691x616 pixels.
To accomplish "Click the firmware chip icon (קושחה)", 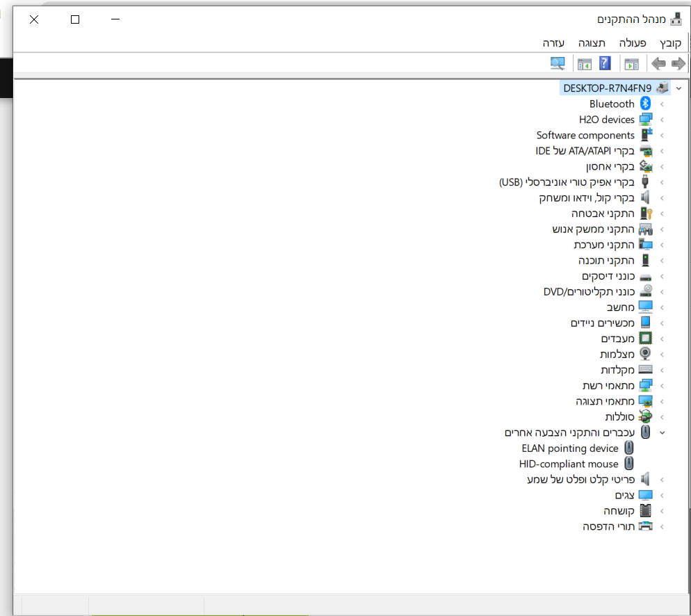I will point(646,510).
